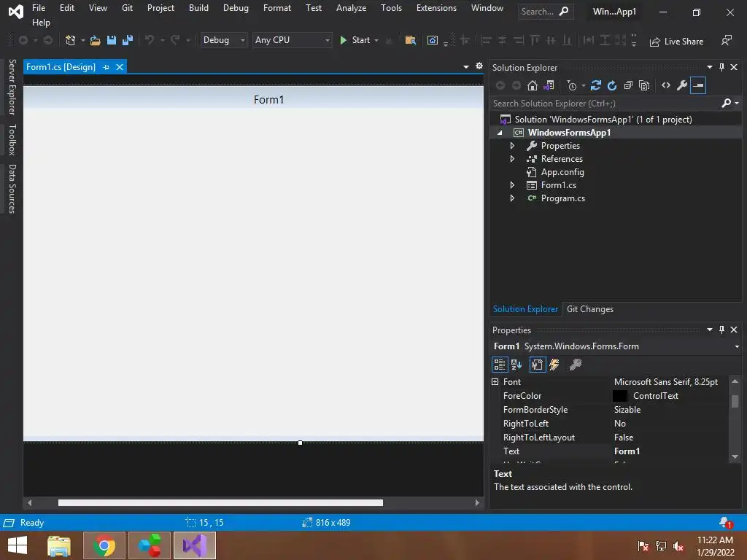This screenshot has height=560, width=747.
Task: Click the designer horizontal scrollbar thumb
Action: (220, 503)
